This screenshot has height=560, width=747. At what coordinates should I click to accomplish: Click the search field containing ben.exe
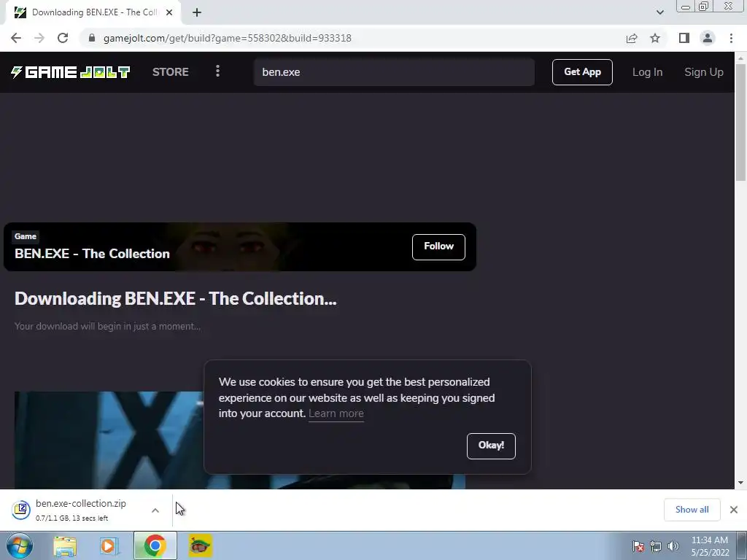coord(394,72)
